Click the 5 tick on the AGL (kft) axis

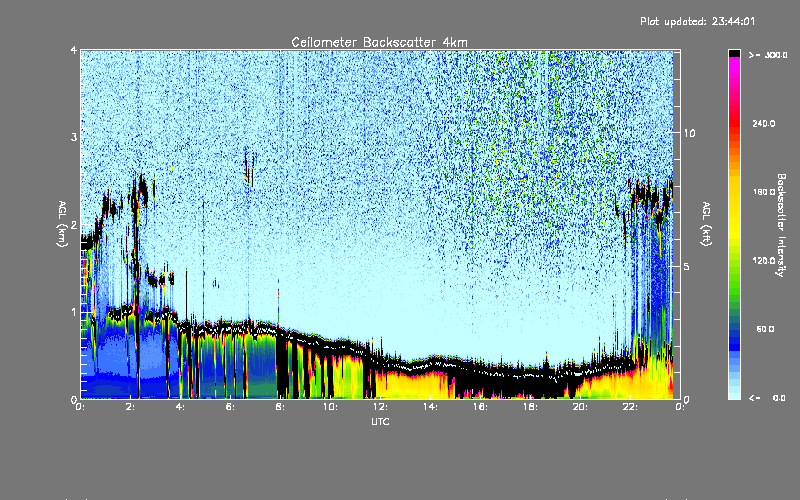[x=687, y=266]
